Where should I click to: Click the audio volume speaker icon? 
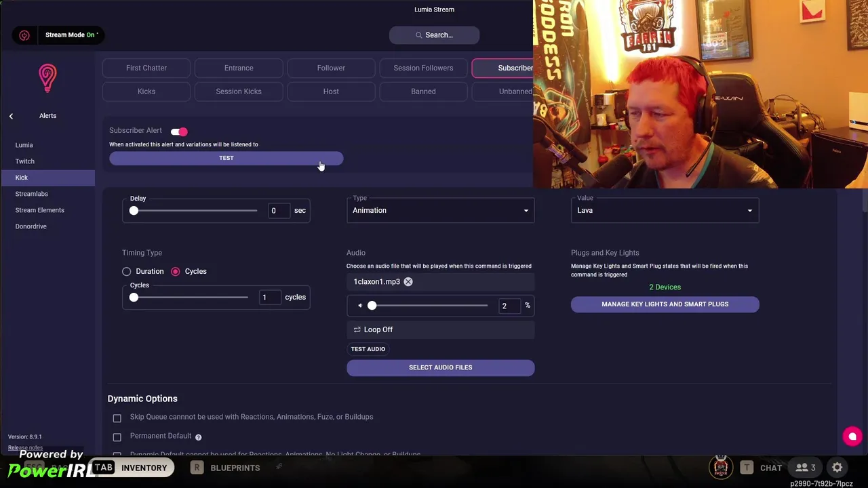360,306
